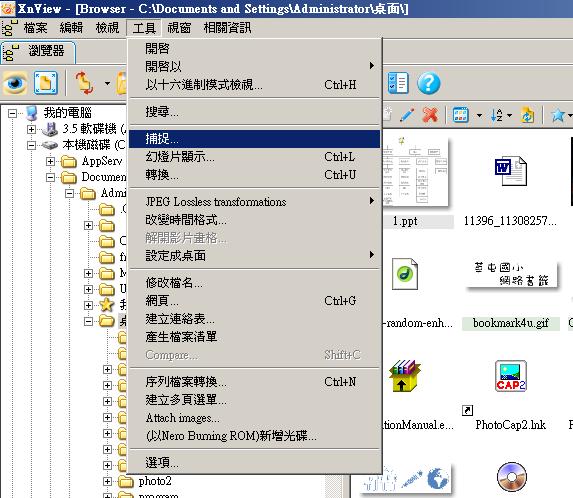The height and width of the screenshot is (498, 573).
Task: Open the 檢視 menu in menu bar
Action: pyautogui.click(x=107, y=28)
